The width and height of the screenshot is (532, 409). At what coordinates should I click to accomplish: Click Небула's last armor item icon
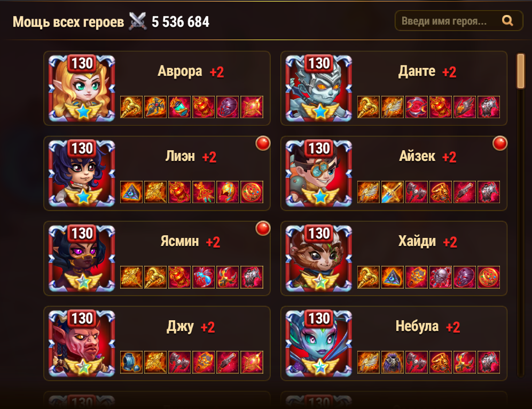tap(489, 362)
